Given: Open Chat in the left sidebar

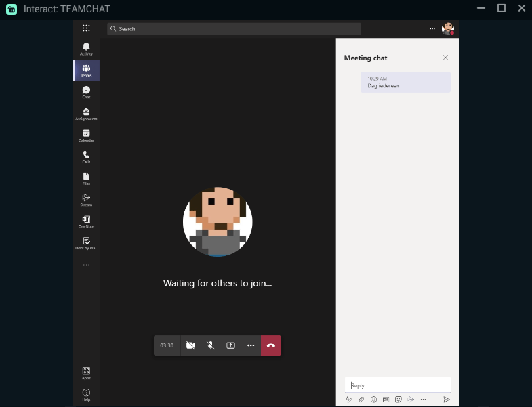Looking at the screenshot, I should (86, 92).
